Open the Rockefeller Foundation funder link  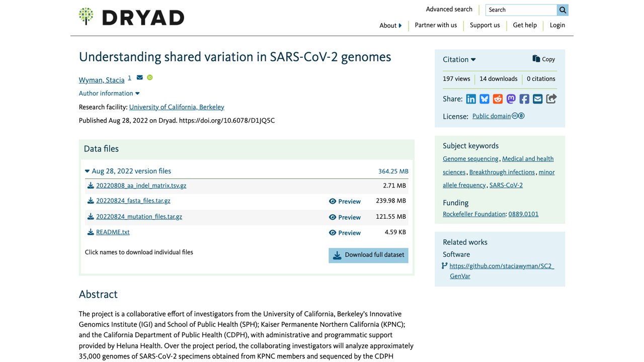(x=474, y=214)
